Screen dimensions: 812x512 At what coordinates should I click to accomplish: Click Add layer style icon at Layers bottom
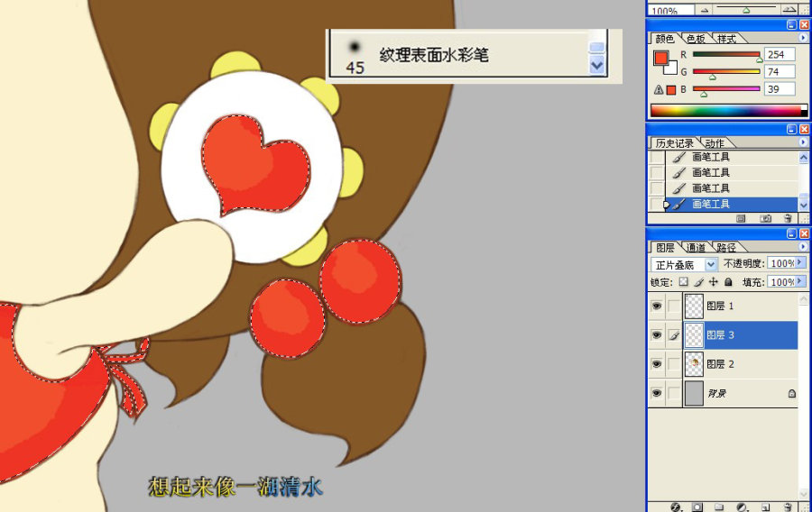[675, 507]
